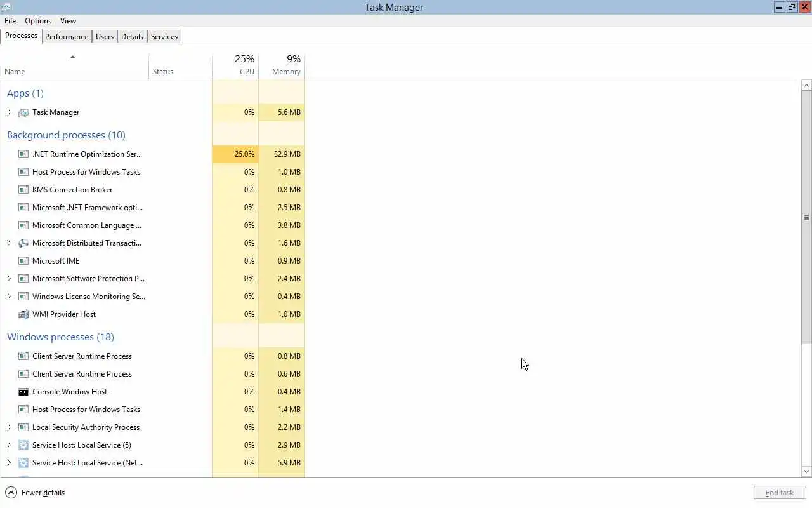Select the KMS Connection Broker row
812x508 pixels.
point(152,190)
